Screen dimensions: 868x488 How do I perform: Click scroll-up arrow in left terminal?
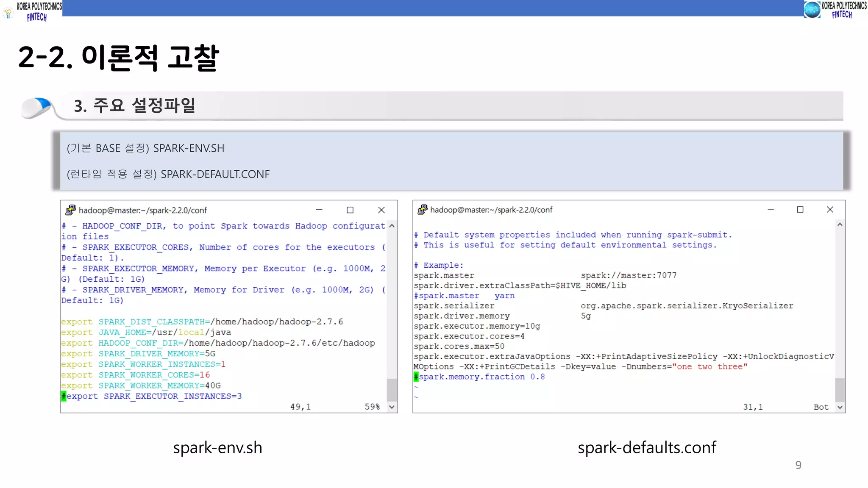pos(392,226)
